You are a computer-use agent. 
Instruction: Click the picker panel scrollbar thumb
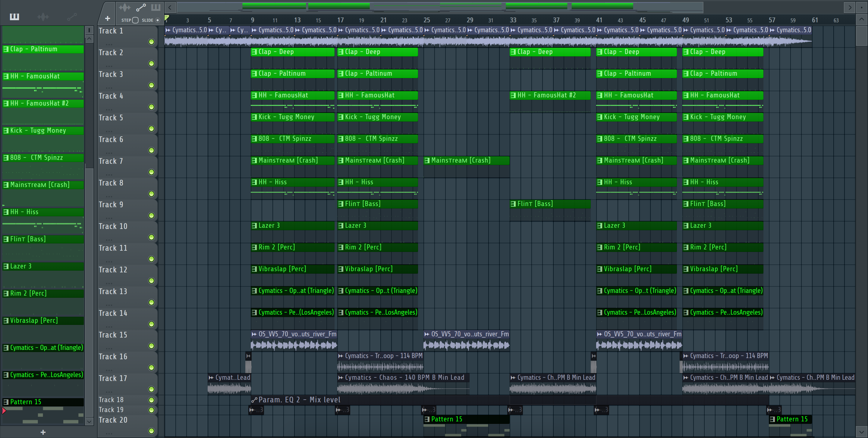(x=89, y=293)
